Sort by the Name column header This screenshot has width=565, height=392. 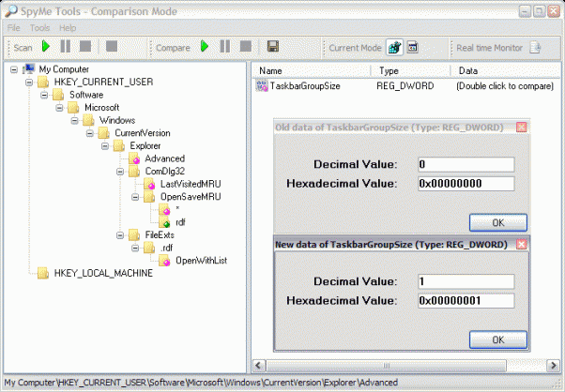(x=312, y=71)
